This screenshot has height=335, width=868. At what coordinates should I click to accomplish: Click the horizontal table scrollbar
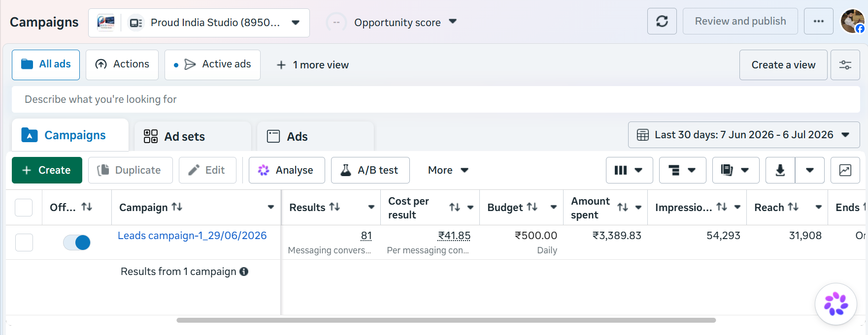(446, 320)
